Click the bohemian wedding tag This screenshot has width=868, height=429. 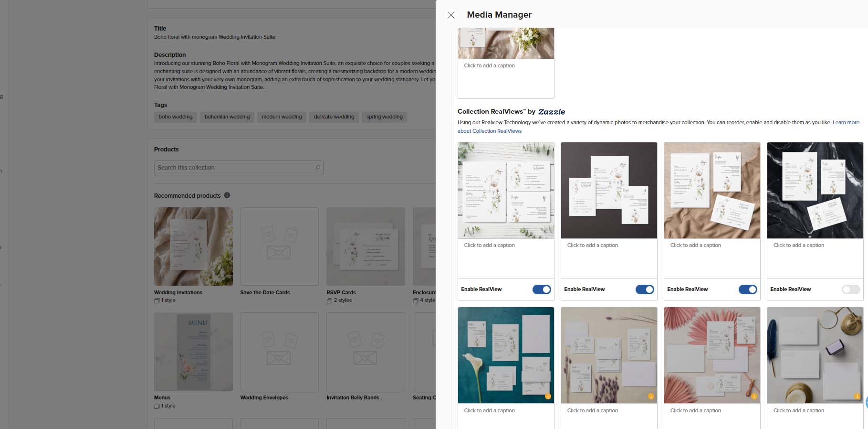pyautogui.click(x=227, y=117)
